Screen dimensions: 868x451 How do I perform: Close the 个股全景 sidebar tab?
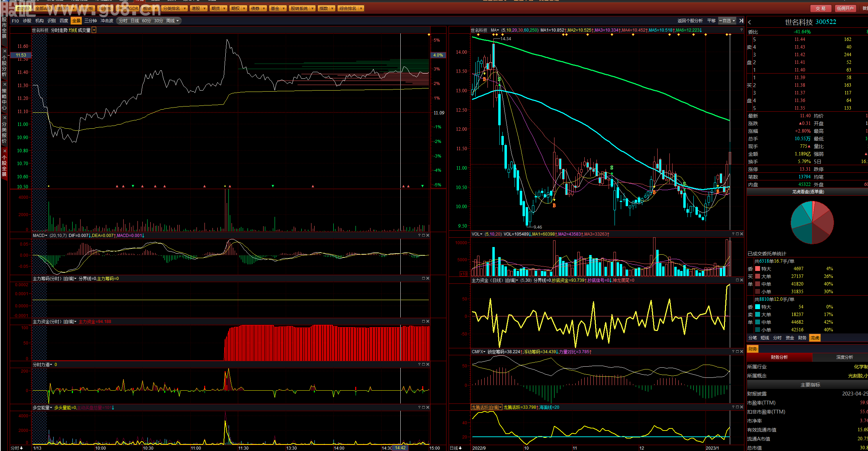point(5,151)
